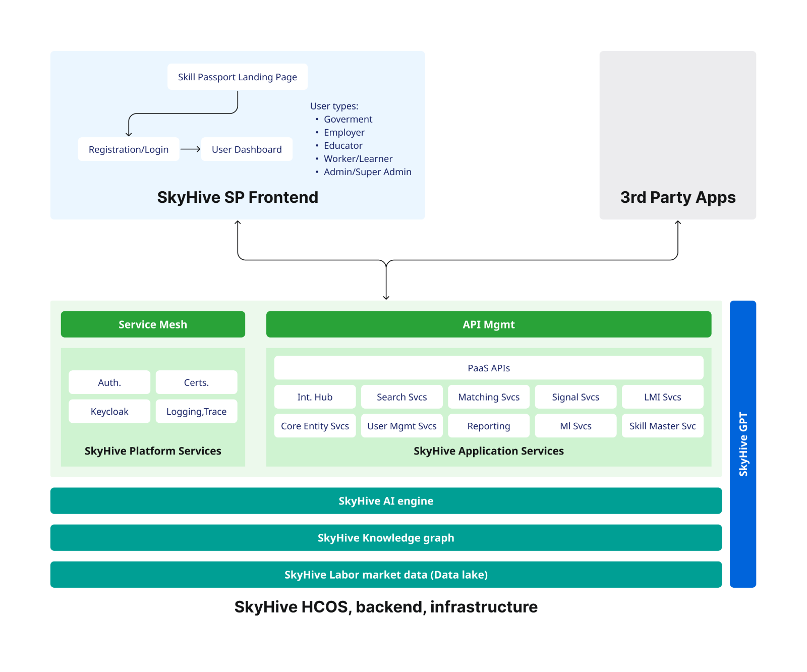
Task: Click the SkyHive Labor market data bar
Action: click(386, 575)
